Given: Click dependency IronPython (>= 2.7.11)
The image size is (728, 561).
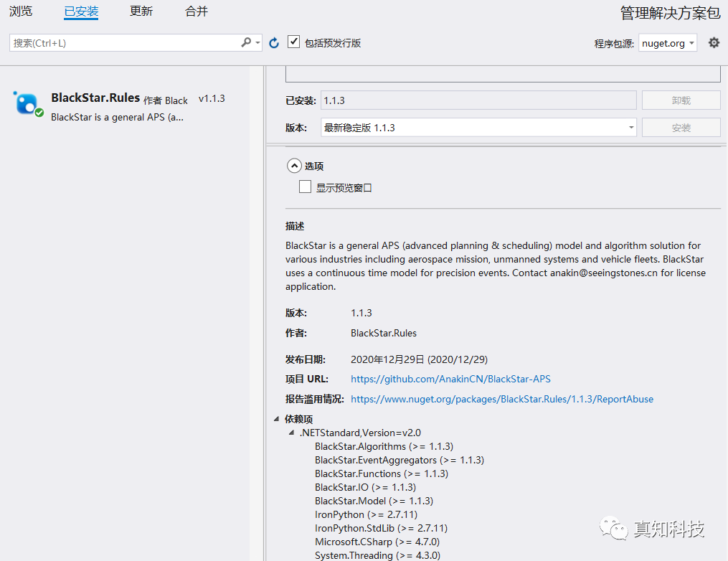Looking at the screenshot, I should coord(366,514).
